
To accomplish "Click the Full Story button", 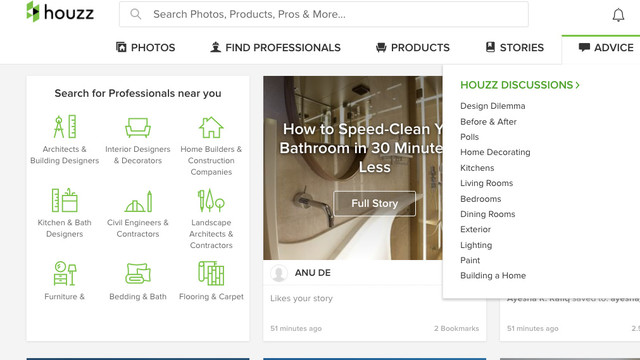I will pyautogui.click(x=375, y=203).
